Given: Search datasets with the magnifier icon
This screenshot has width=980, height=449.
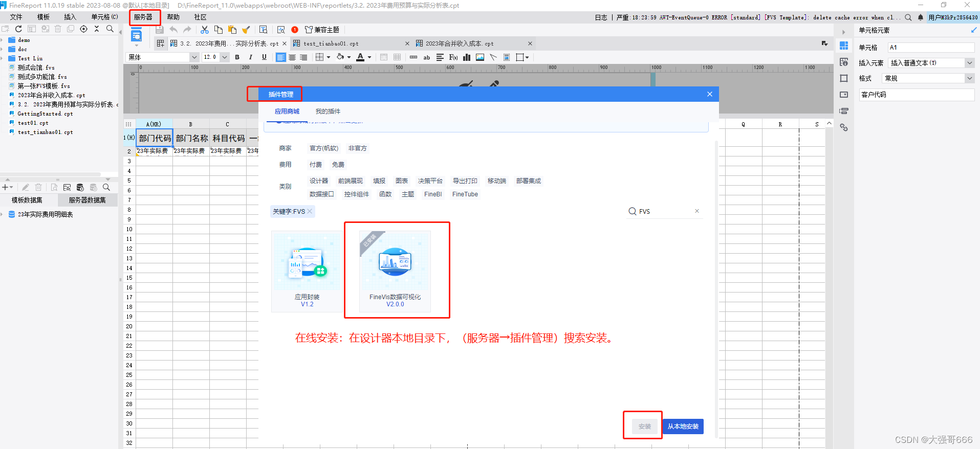Looking at the screenshot, I should 106,188.
